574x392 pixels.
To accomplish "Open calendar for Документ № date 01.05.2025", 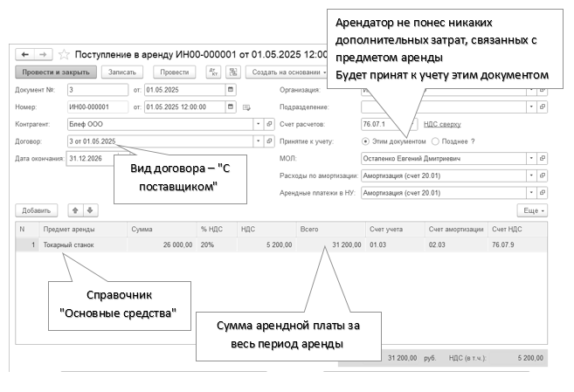I will pyautogui.click(x=231, y=90).
